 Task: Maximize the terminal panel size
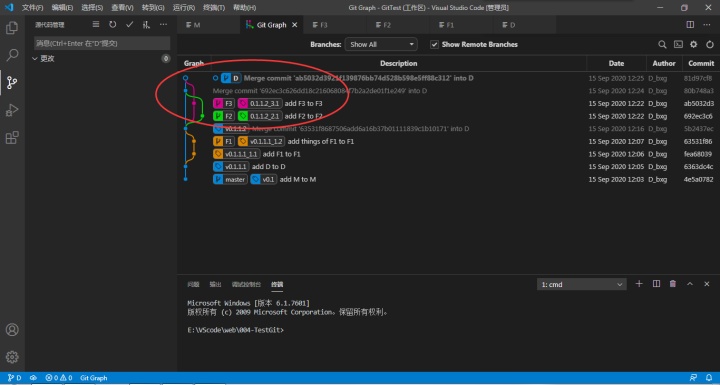(690, 284)
